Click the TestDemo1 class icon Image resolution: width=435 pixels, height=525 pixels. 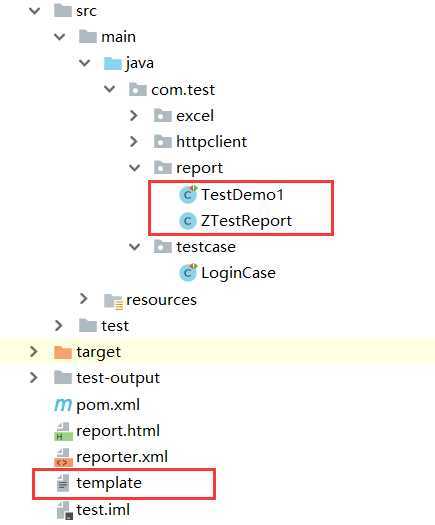(x=188, y=194)
